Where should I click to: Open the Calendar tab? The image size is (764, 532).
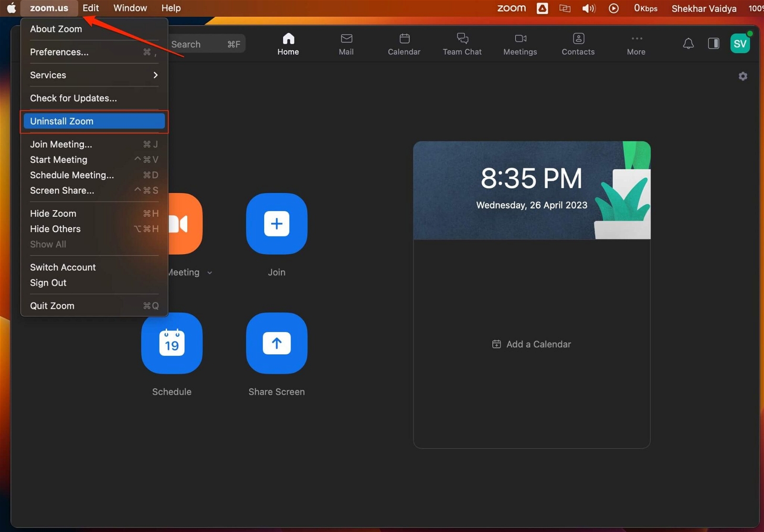point(404,44)
